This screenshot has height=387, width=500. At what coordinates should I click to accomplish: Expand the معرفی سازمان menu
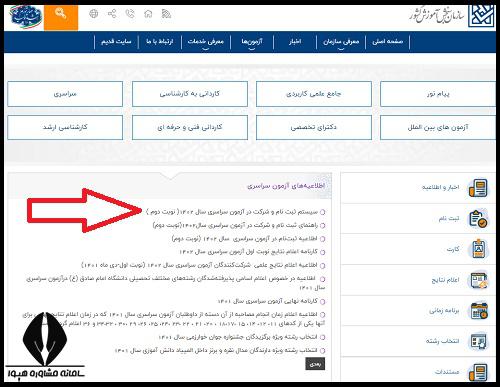click(341, 42)
